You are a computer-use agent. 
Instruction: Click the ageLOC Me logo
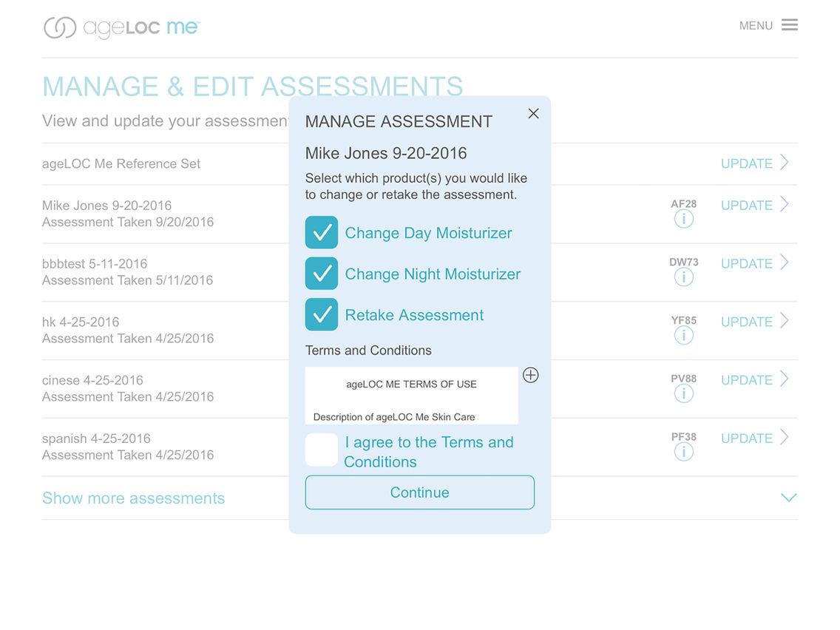click(x=121, y=27)
